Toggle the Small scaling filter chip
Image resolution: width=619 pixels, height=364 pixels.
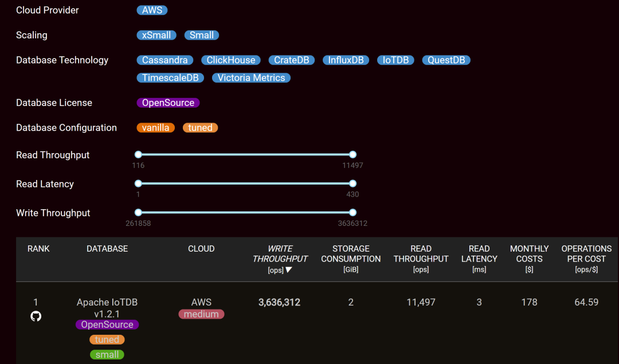201,35
